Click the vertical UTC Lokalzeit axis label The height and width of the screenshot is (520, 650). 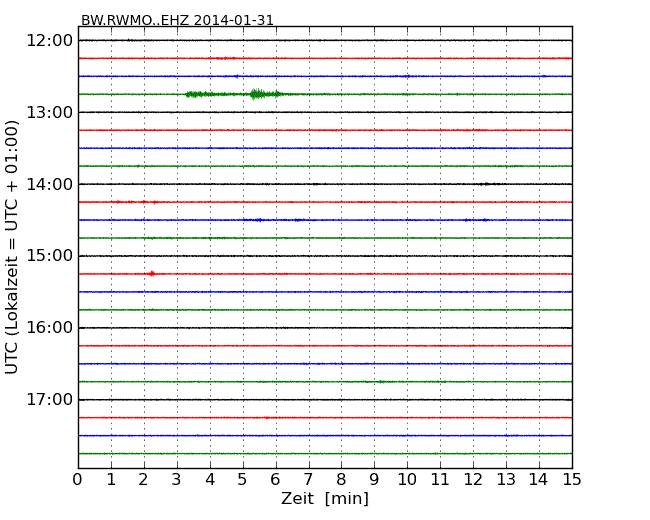click(12, 248)
